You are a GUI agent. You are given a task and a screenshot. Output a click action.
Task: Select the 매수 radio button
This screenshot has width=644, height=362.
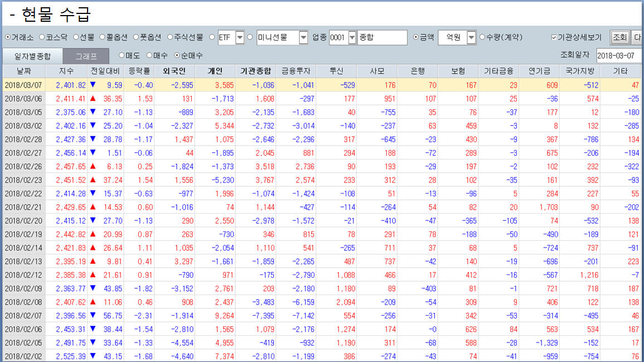[x=149, y=55]
